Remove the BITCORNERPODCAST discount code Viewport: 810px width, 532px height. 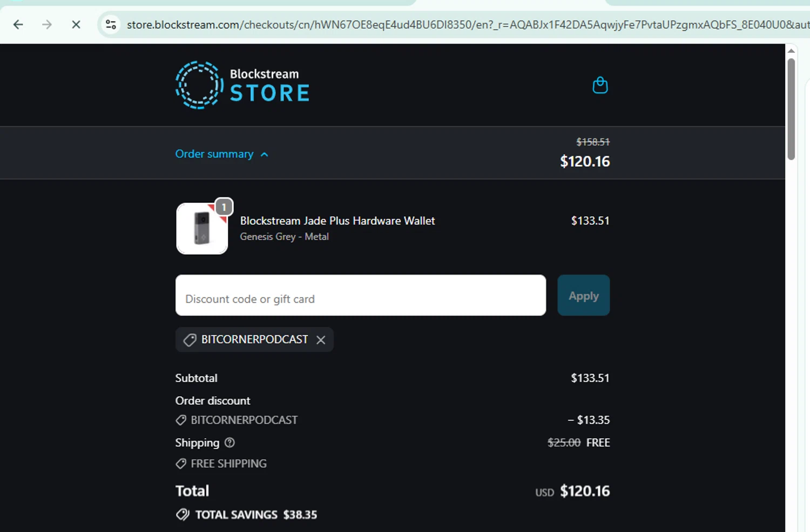point(321,340)
